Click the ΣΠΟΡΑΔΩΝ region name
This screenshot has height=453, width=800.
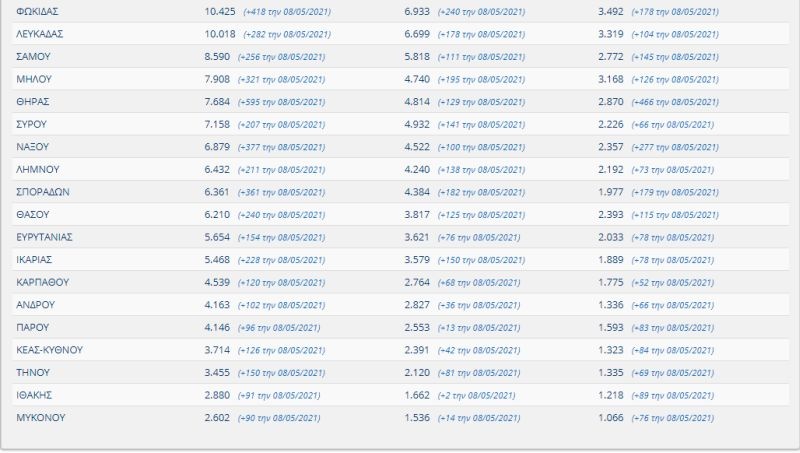[43, 192]
